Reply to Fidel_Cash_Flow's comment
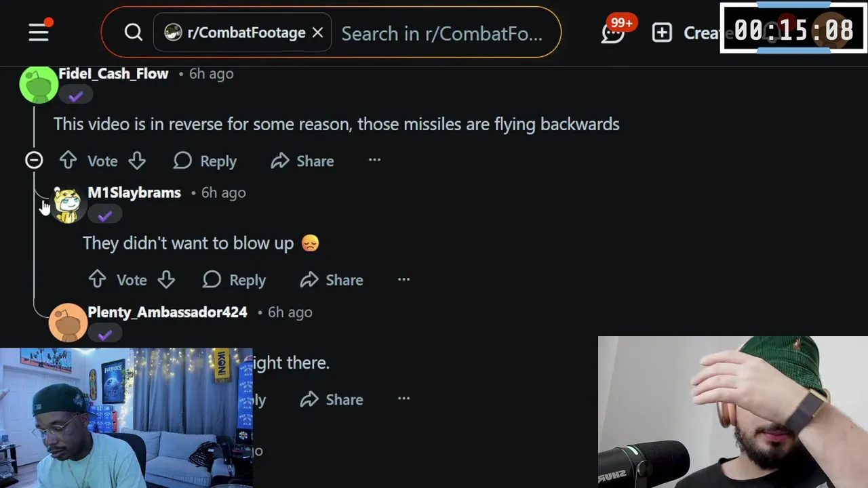 (205, 161)
